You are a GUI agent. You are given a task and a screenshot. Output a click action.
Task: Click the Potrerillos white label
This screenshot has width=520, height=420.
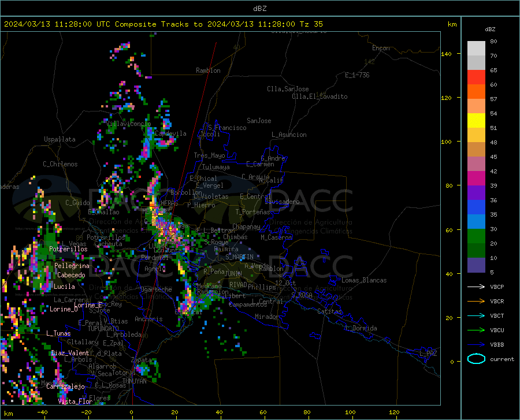(68, 249)
